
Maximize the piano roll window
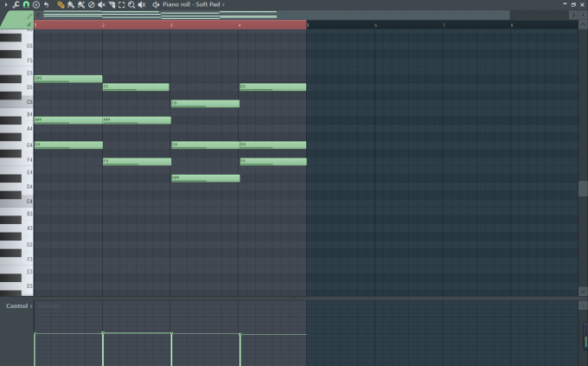(573, 4)
